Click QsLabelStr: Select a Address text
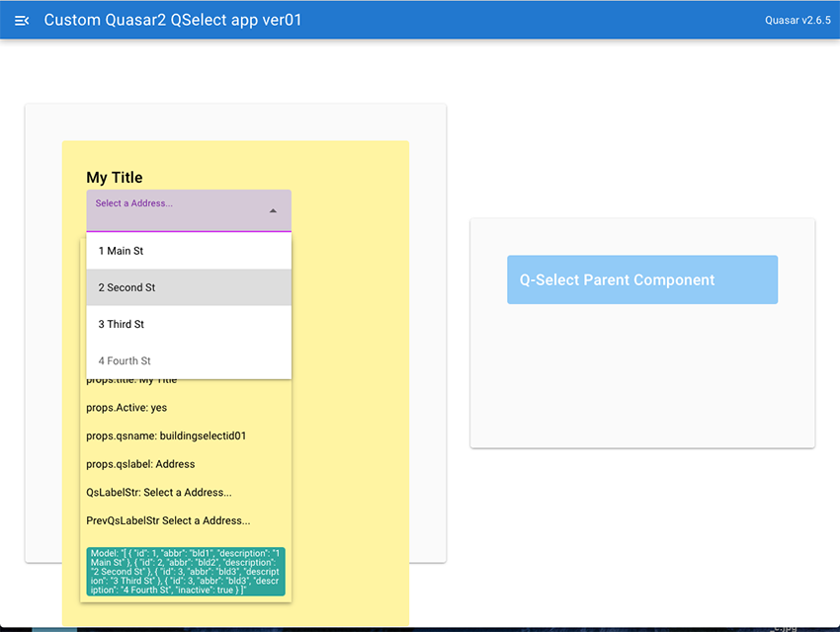This screenshot has width=840, height=632. (159, 493)
